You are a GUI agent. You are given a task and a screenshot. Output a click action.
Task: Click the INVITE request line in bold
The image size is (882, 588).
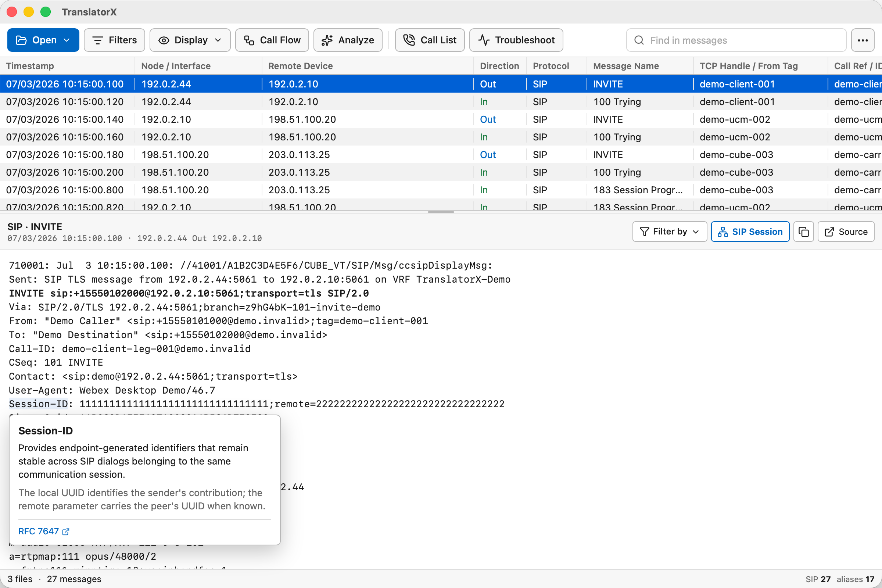189,293
